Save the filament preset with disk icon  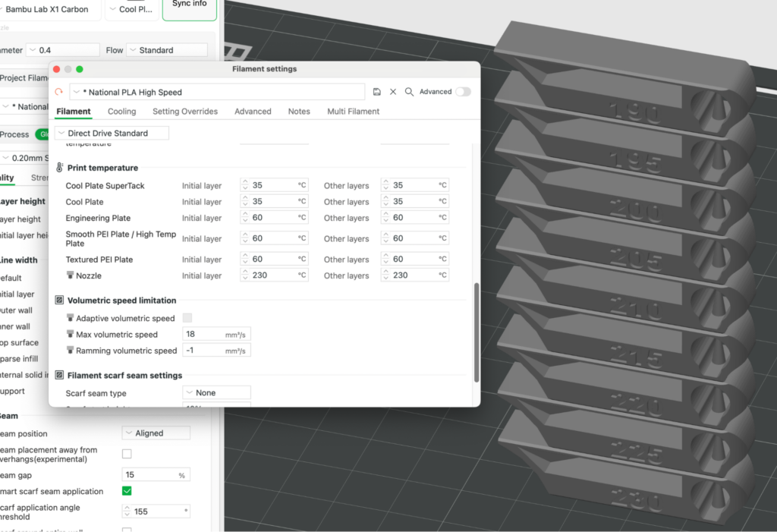[376, 92]
